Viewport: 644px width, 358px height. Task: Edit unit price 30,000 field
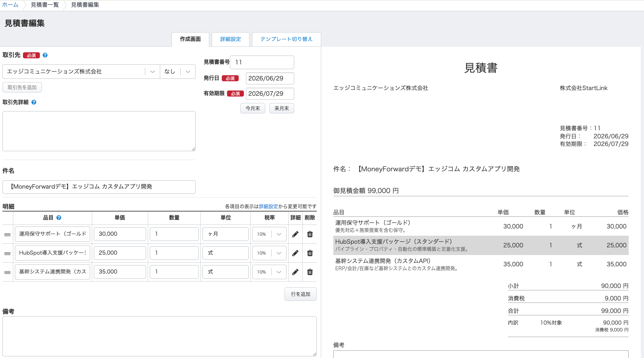coord(120,234)
